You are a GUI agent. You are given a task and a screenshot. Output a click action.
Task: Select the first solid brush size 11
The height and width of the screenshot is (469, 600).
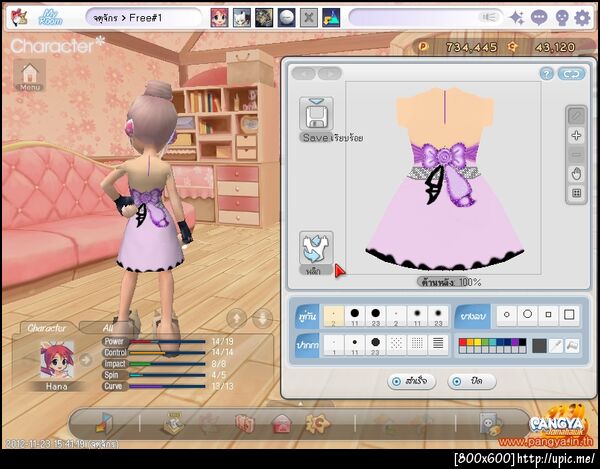pyautogui.click(x=355, y=316)
